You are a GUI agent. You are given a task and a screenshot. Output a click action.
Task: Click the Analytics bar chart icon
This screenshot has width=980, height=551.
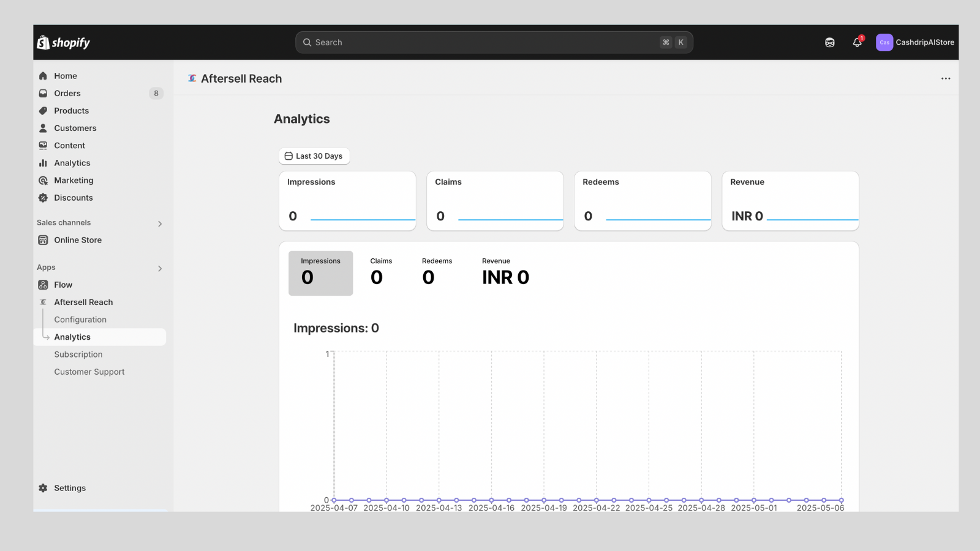(x=43, y=163)
